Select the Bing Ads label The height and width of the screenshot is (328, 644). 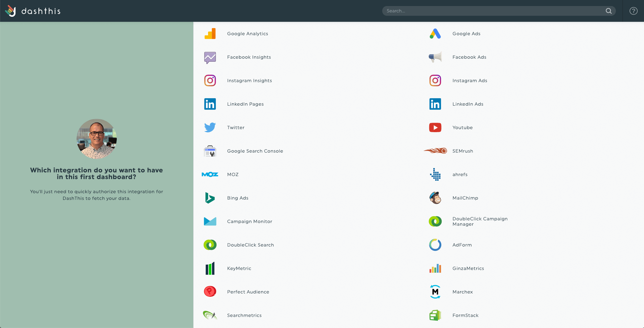point(238,198)
